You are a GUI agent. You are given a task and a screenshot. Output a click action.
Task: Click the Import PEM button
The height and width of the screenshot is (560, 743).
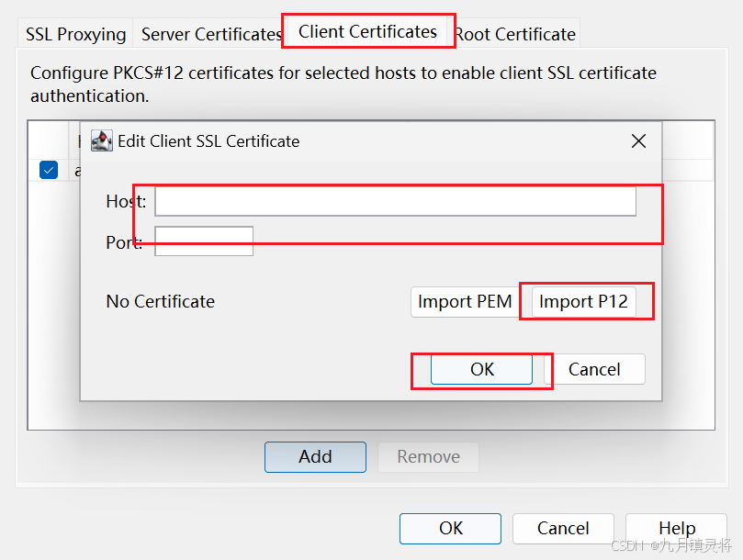click(x=465, y=302)
